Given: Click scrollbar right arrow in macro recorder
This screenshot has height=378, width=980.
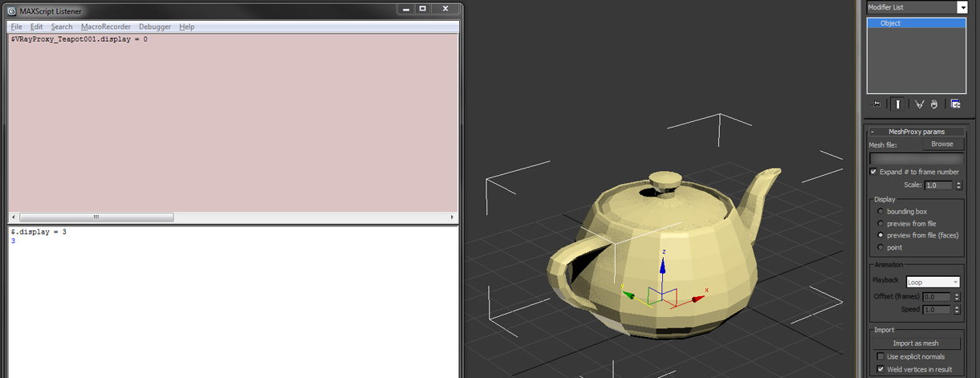Looking at the screenshot, I should click(451, 217).
